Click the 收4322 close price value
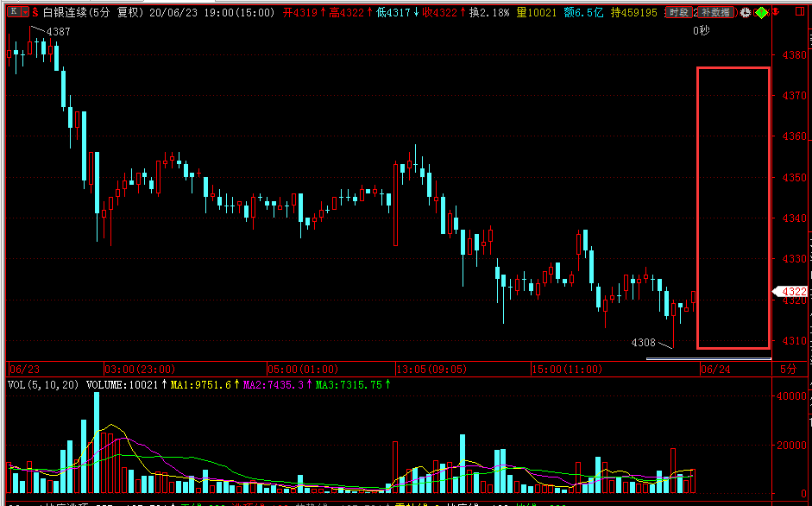Image resolution: width=812 pixels, height=506 pixels. [x=440, y=12]
